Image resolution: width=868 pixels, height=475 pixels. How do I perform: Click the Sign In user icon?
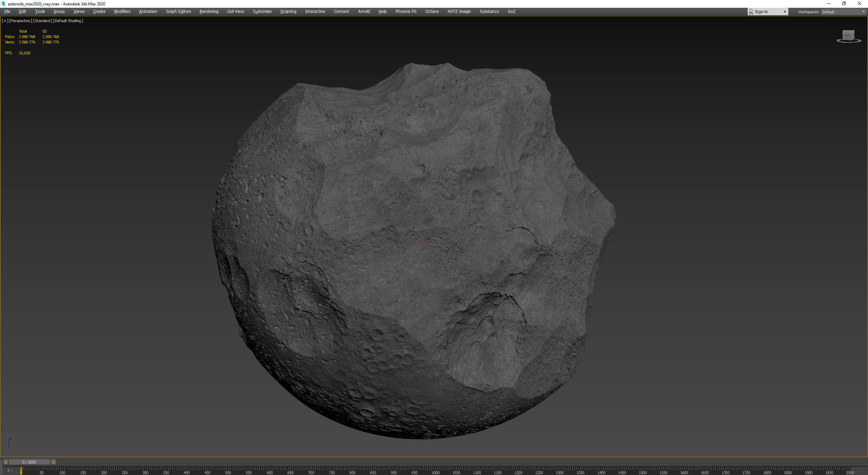[x=751, y=12]
